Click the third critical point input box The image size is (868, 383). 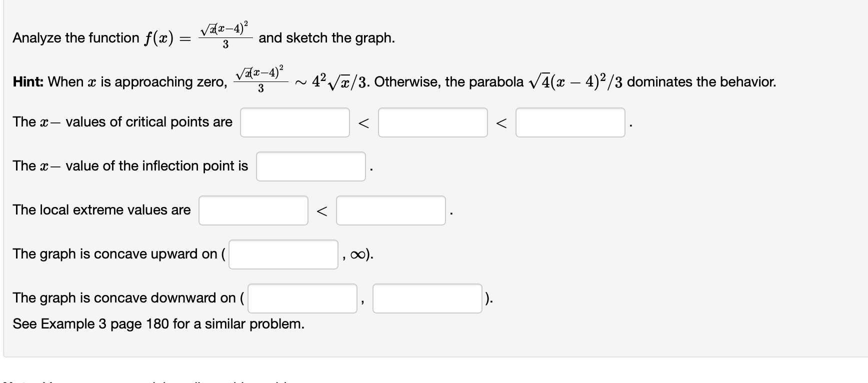[570, 122]
